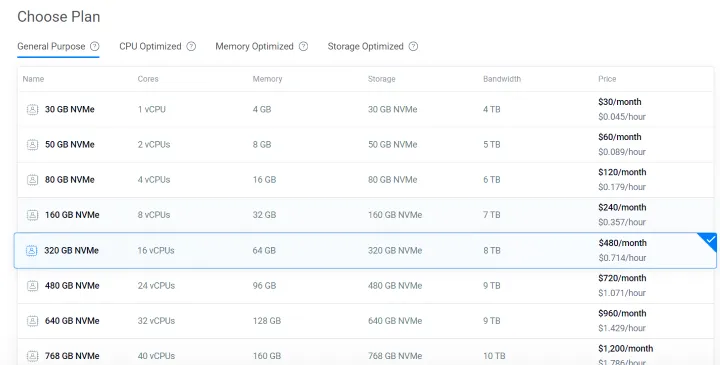Viewport: 720px width, 365px height.
Task: Click the blue selected checkmark on 320 GB plan
Action: (x=710, y=240)
